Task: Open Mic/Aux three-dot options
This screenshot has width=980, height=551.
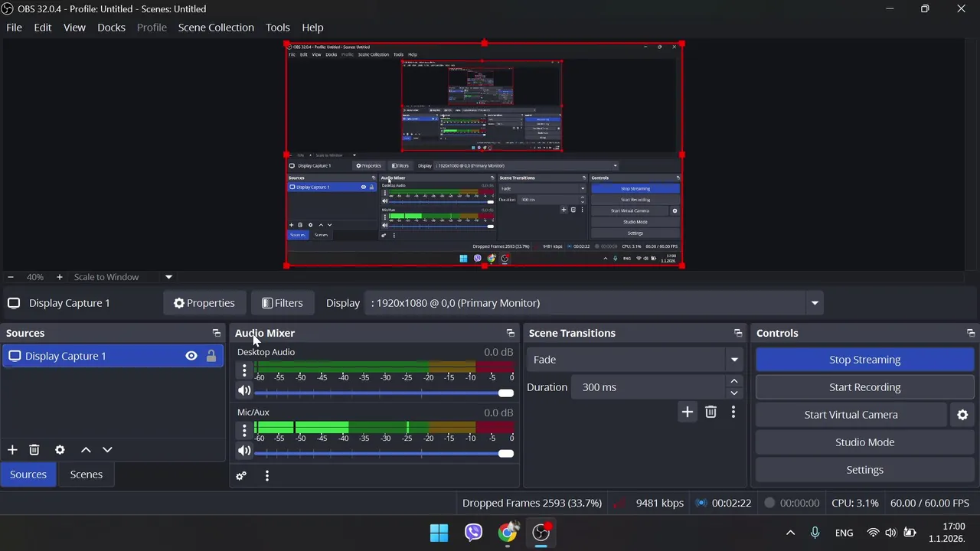Action: pyautogui.click(x=244, y=431)
